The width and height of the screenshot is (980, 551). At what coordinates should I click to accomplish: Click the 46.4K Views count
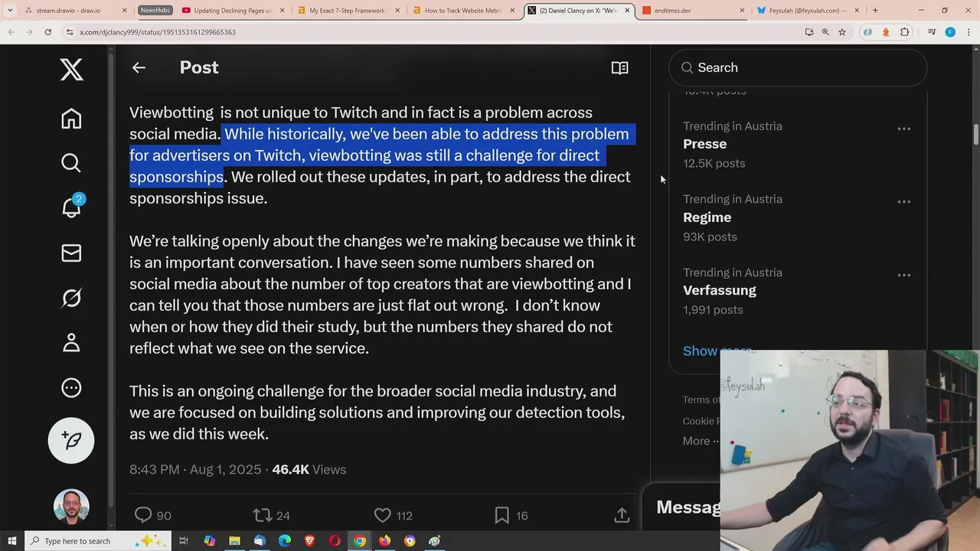(x=309, y=469)
